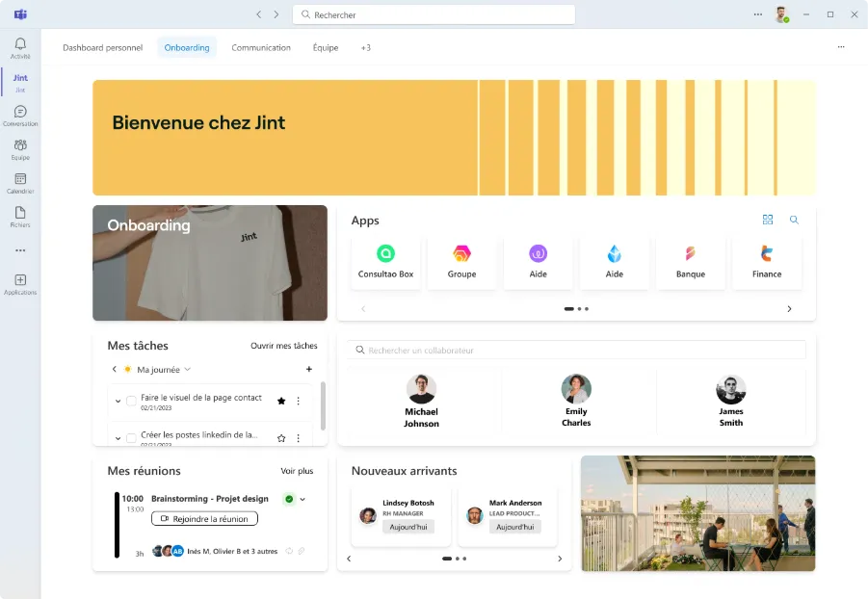Open the Calendrier sidebar icon

coord(19,179)
